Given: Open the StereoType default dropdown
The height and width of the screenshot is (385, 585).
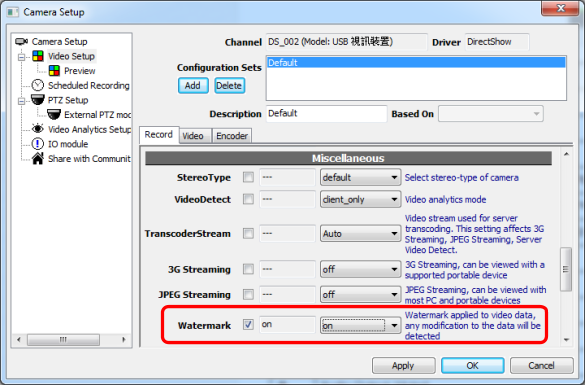Looking at the screenshot, I should 360,177.
